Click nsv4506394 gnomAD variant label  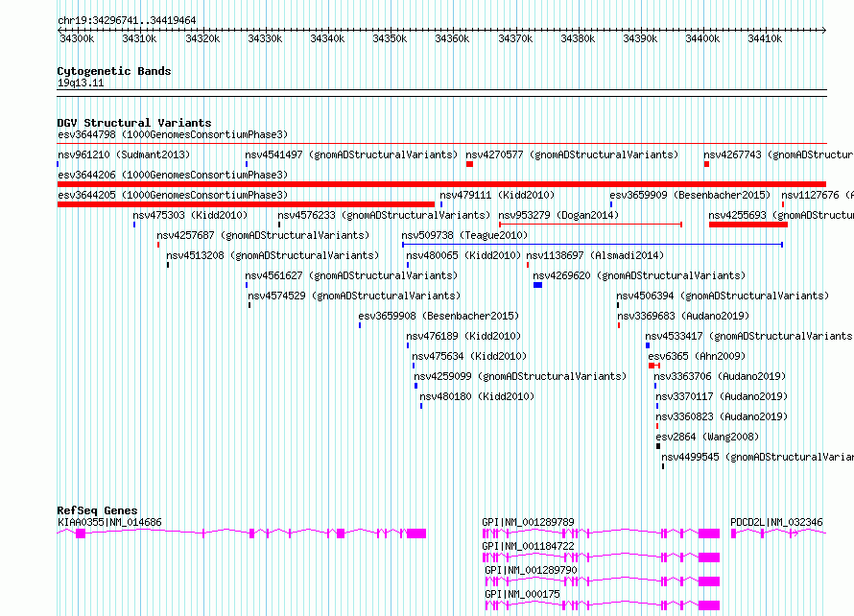(x=723, y=296)
